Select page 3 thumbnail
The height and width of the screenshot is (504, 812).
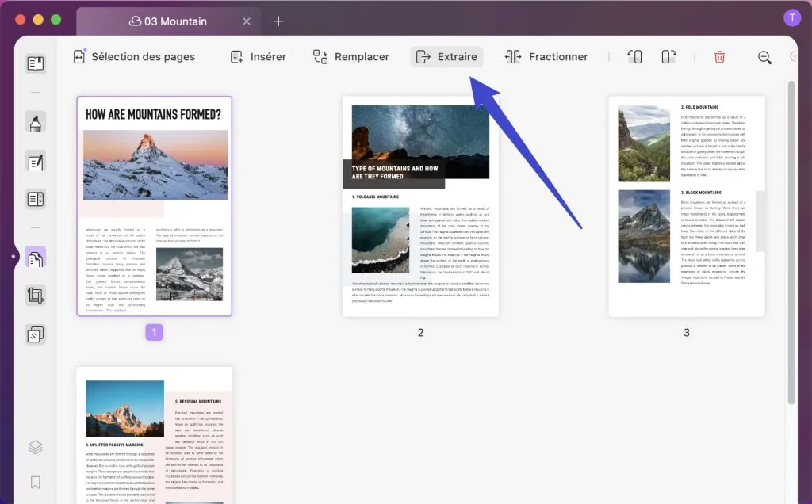click(x=687, y=206)
